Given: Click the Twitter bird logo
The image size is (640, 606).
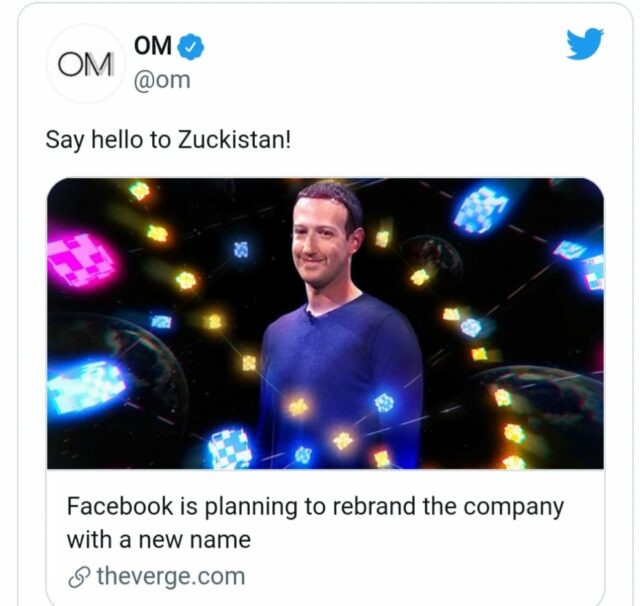Looking at the screenshot, I should [x=585, y=44].
